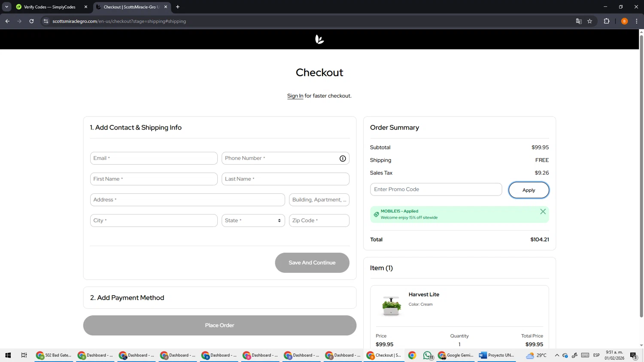Click the phone number info icon
Image resolution: width=644 pixels, height=362 pixels.
(343, 158)
